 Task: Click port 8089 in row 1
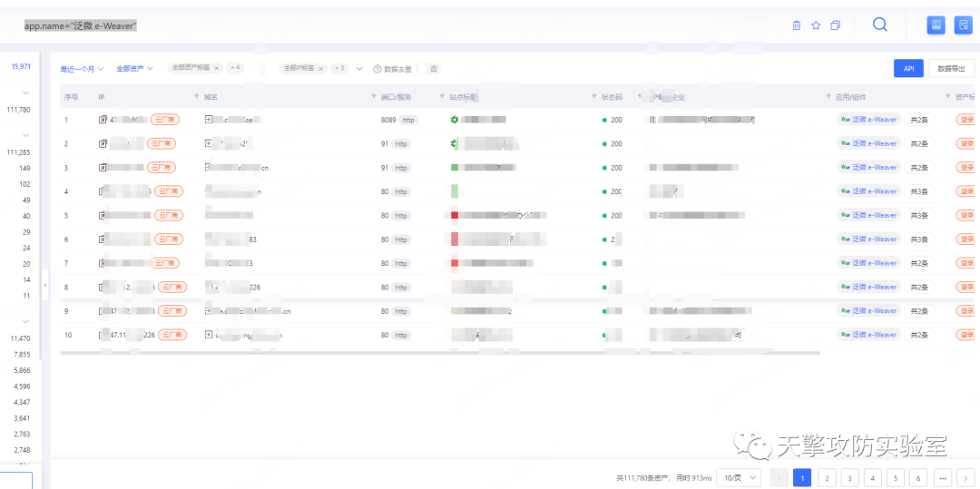click(x=388, y=119)
